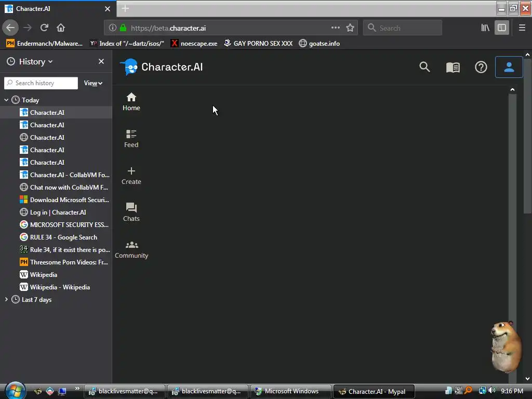Reload the current page
Image resolution: width=532 pixels, height=399 pixels.
point(44,28)
